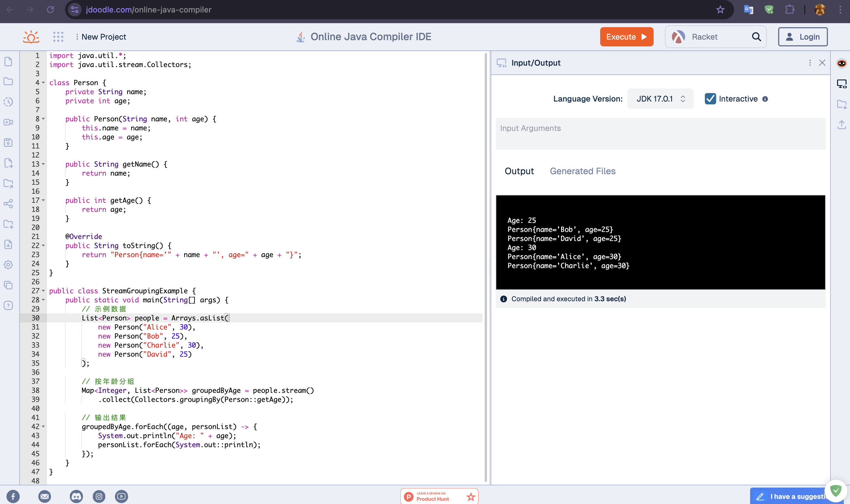Click the upload icon on the right panel
The width and height of the screenshot is (850, 504).
pos(842,125)
